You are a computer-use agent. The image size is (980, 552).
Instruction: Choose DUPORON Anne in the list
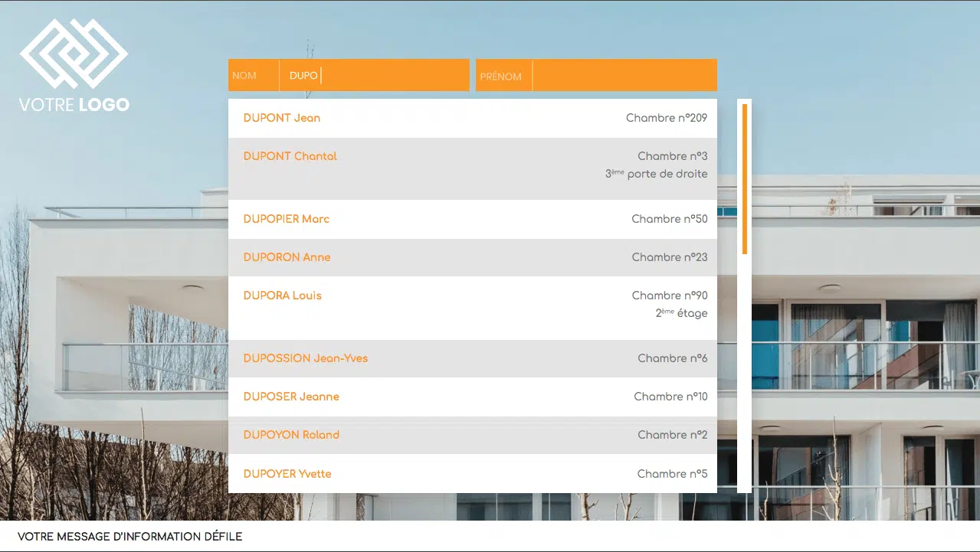click(287, 257)
